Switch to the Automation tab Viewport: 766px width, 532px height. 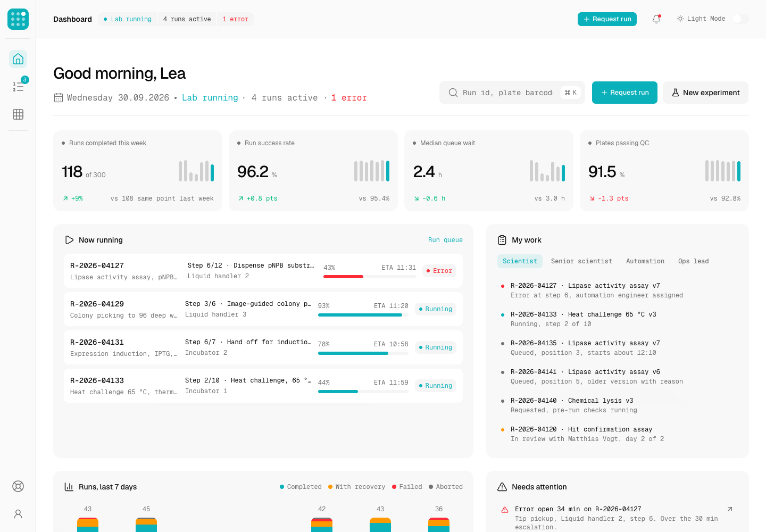[645, 261]
